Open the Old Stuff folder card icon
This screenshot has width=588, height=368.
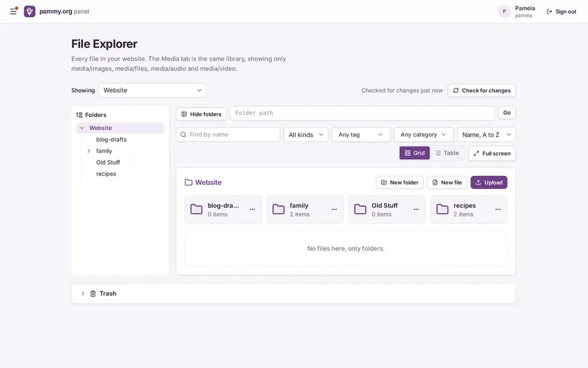[x=361, y=209]
